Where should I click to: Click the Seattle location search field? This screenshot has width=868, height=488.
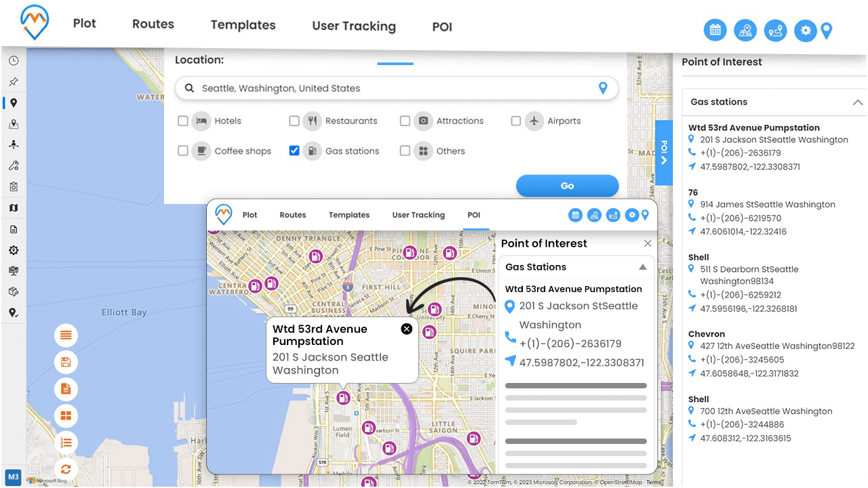pos(397,88)
